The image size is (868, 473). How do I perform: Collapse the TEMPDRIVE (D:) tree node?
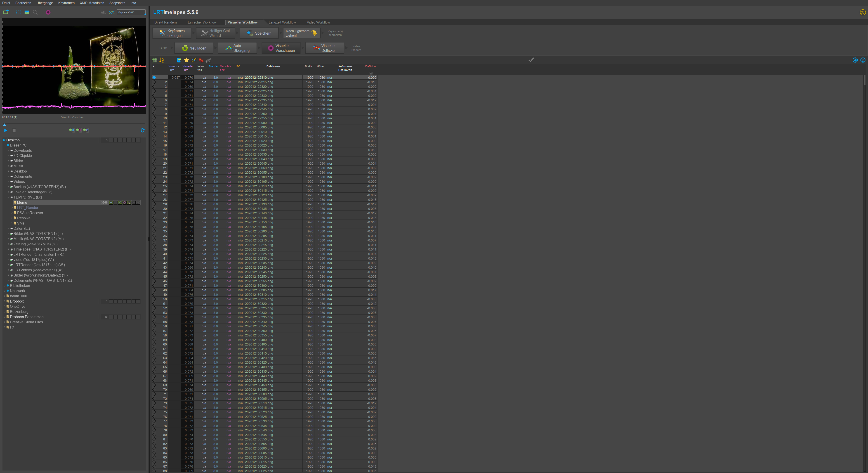tap(8, 197)
